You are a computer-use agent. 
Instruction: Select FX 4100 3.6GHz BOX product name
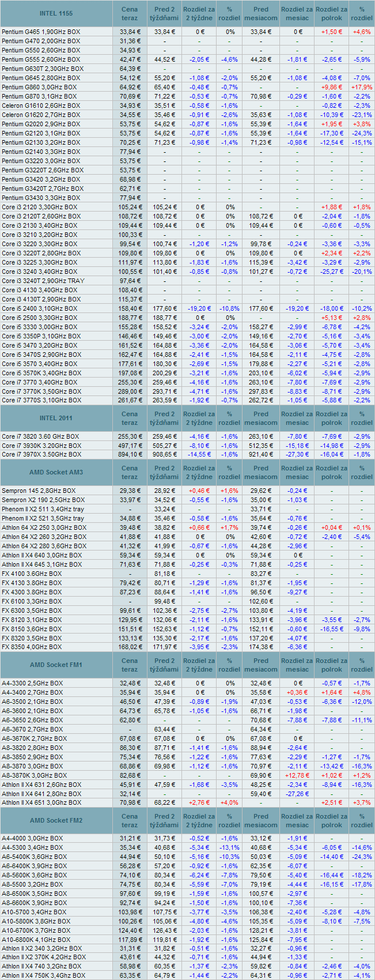coord(32,574)
